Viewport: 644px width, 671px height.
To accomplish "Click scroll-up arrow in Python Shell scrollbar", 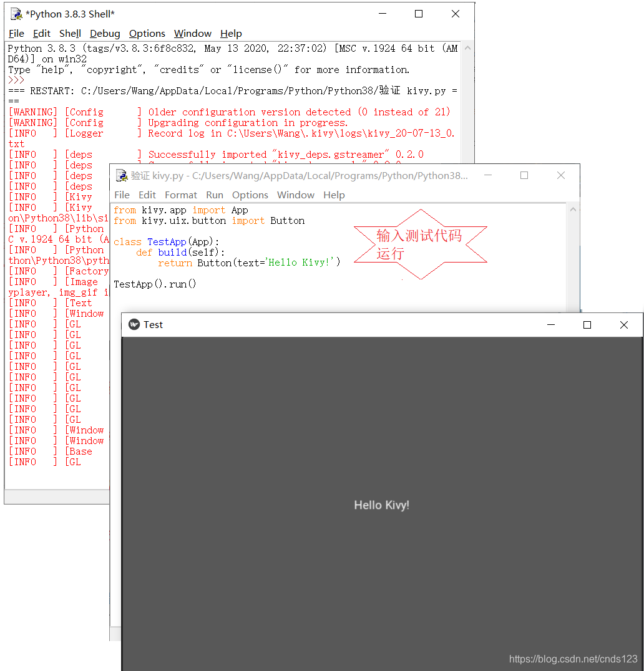I will pos(467,48).
